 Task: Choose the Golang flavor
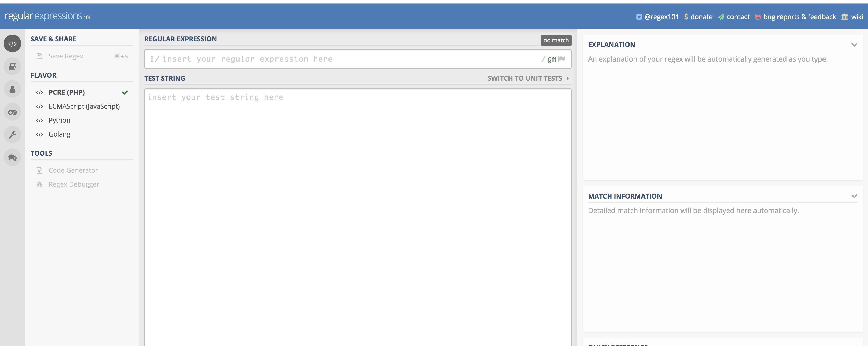[59, 134]
